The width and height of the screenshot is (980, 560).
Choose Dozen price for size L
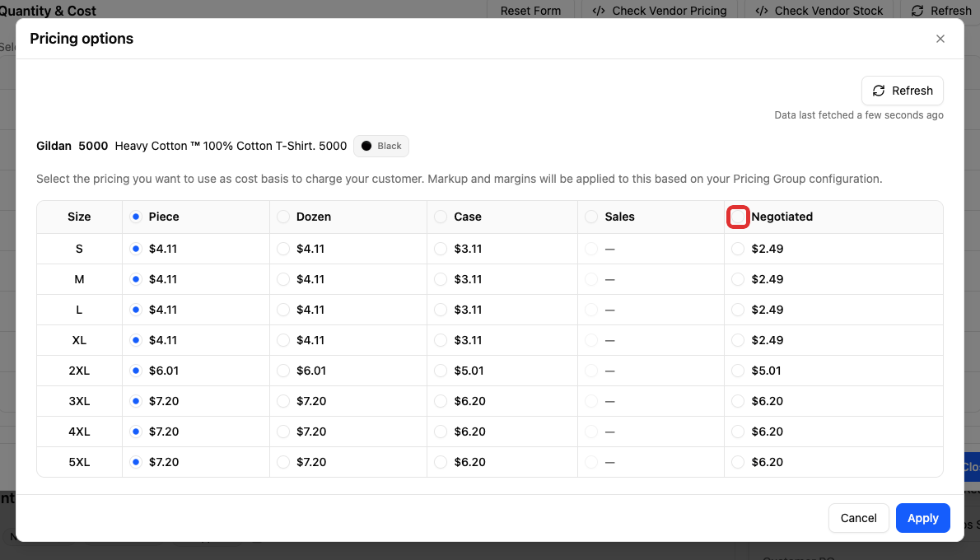click(283, 310)
